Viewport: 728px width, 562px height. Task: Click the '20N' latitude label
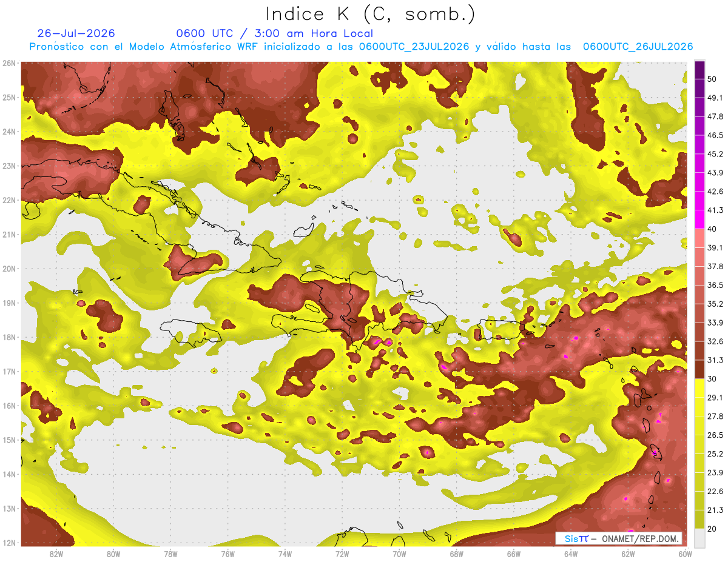9,269
